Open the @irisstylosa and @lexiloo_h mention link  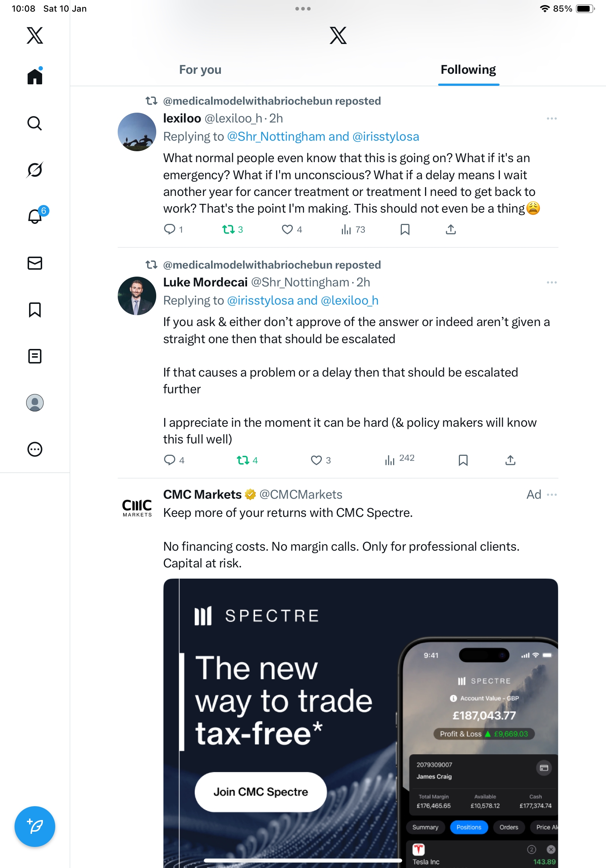tap(302, 301)
